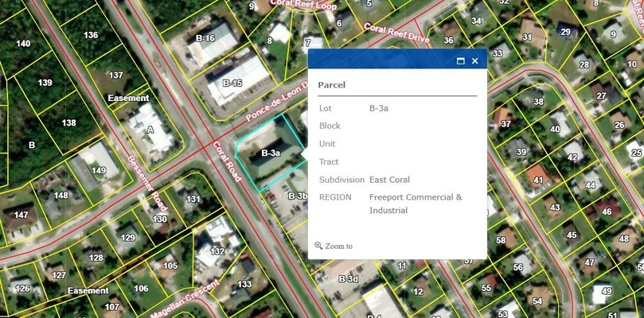Select lot 41 on the map
The image size is (644, 318).
pos(538,180)
